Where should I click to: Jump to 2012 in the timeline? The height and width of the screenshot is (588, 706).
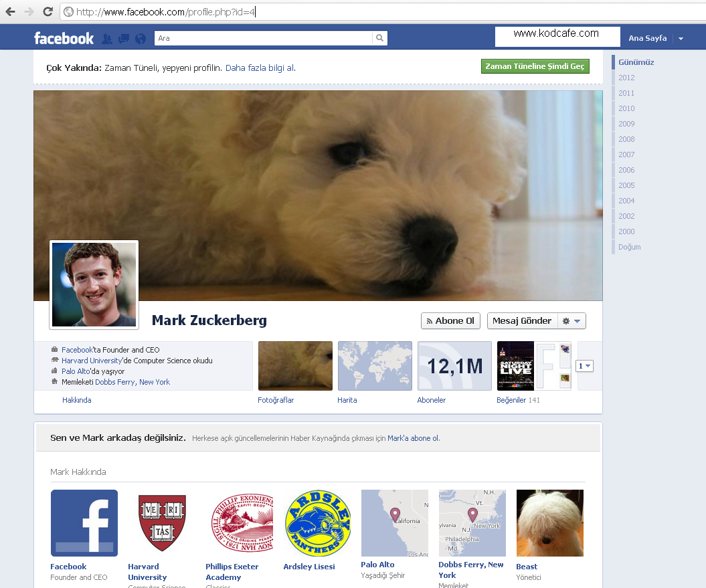click(x=626, y=78)
